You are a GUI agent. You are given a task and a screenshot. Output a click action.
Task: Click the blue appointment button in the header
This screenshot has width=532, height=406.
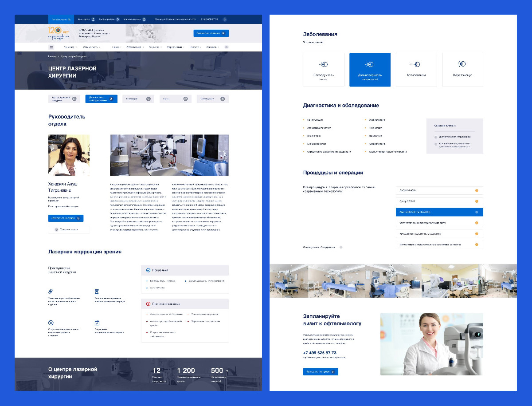pyautogui.click(x=211, y=33)
